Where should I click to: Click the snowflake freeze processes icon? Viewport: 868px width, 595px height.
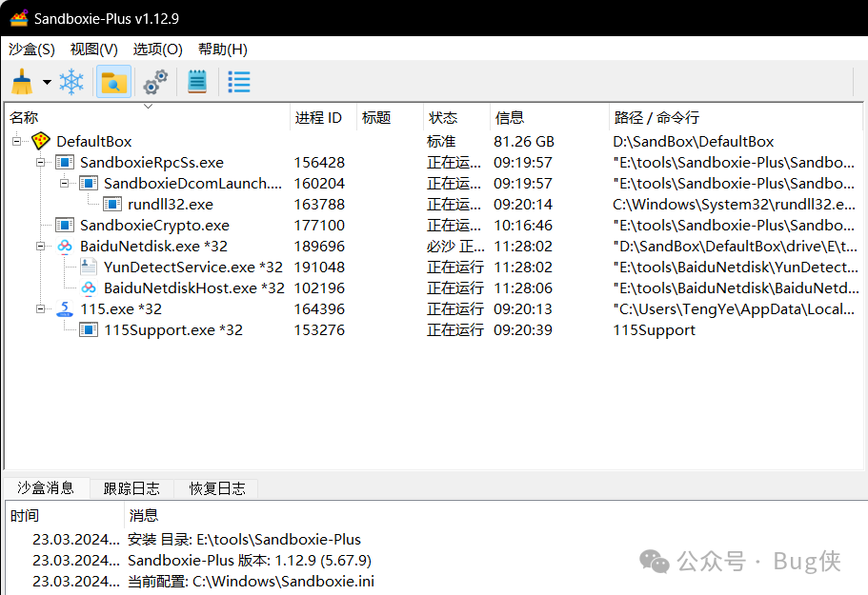click(x=71, y=82)
